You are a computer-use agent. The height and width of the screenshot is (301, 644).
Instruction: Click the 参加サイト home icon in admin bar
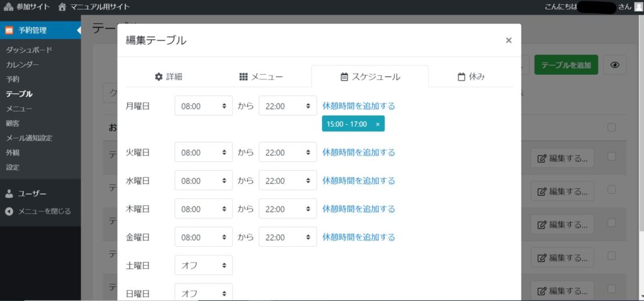8,7
